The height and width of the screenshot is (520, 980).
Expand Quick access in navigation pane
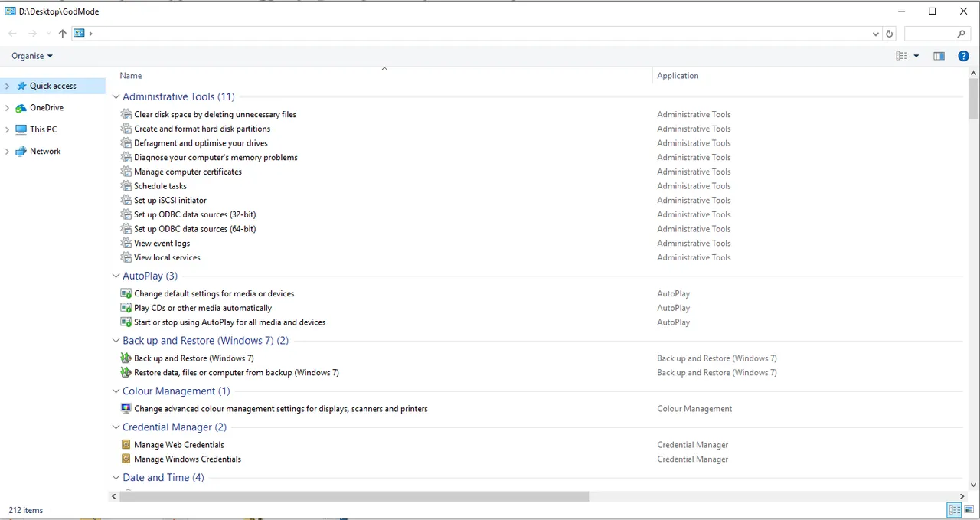[x=8, y=86]
